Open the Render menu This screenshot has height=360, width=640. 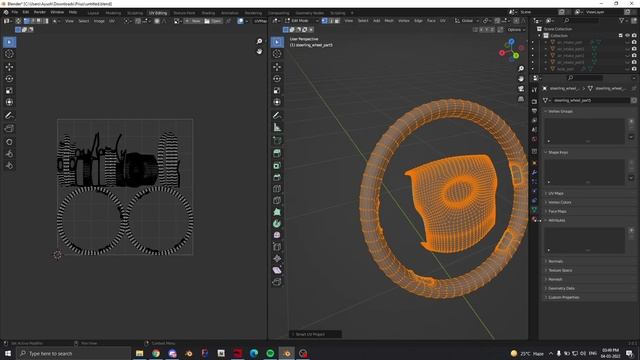(40, 12)
